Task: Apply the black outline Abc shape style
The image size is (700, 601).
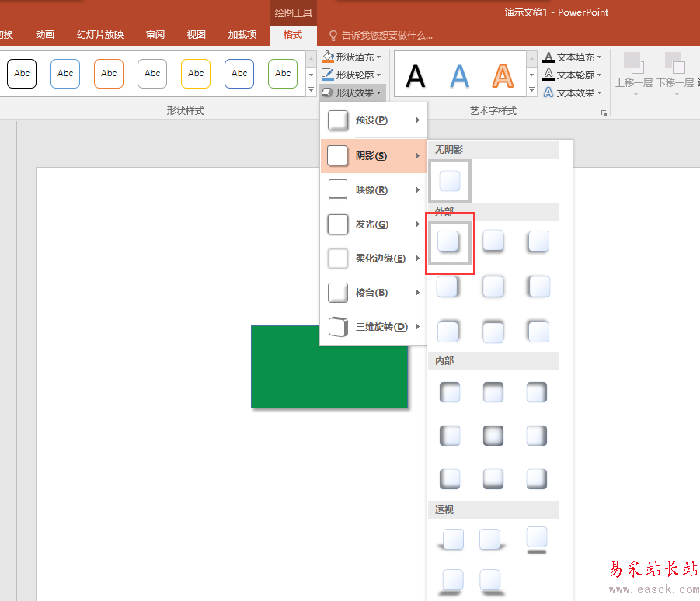Action: coord(22,74)
